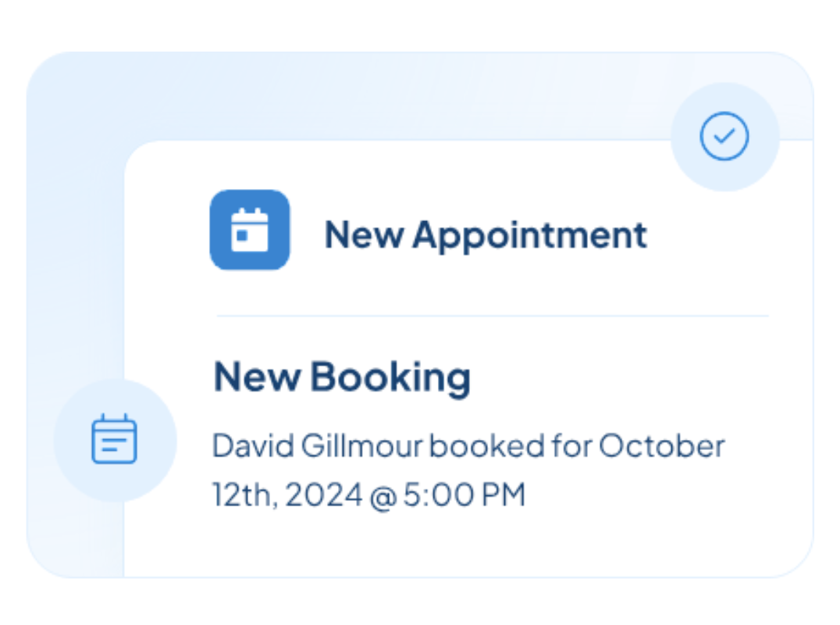Click the word Booking in the heading
The image size is (840, 625).
coord(390,377)
